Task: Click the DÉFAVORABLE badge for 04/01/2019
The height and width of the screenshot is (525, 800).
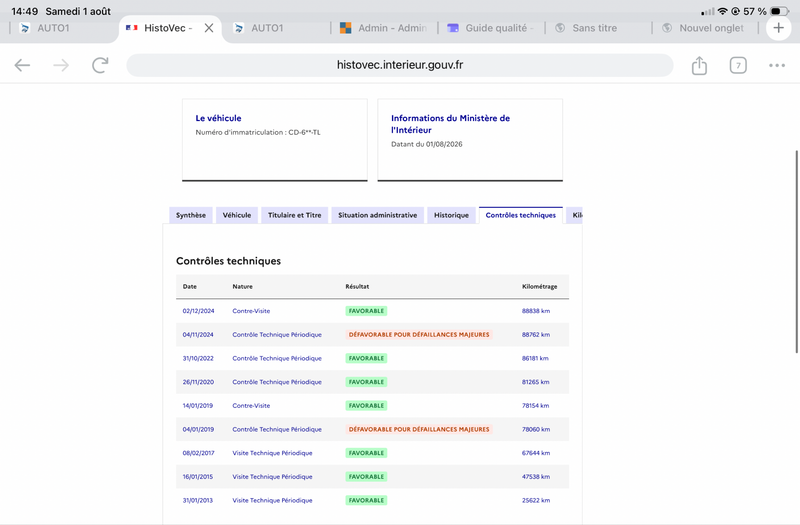Action: 419,430
